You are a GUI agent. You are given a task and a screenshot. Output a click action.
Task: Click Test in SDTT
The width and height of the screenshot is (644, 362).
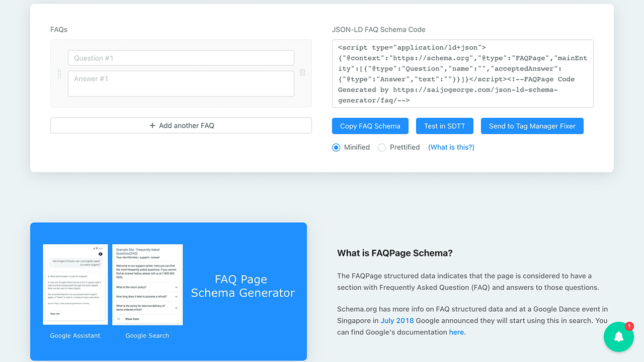[444, 126]
